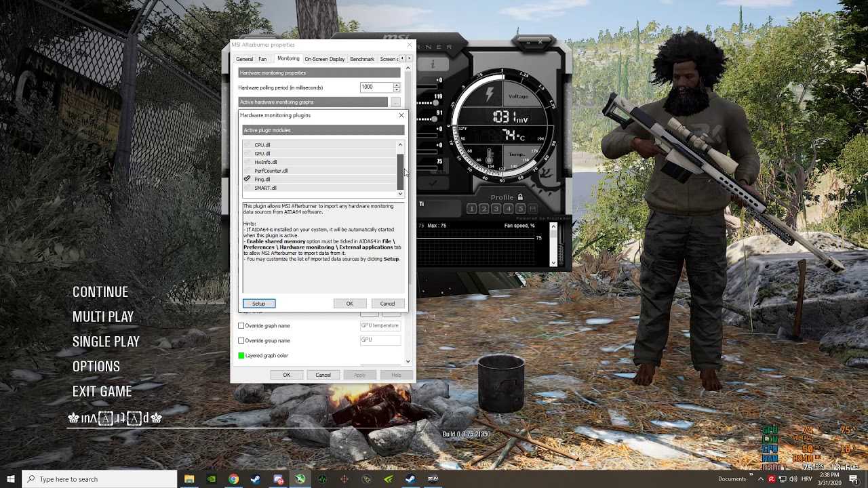Open File Explorer from the taskbar

coord(189,479)
